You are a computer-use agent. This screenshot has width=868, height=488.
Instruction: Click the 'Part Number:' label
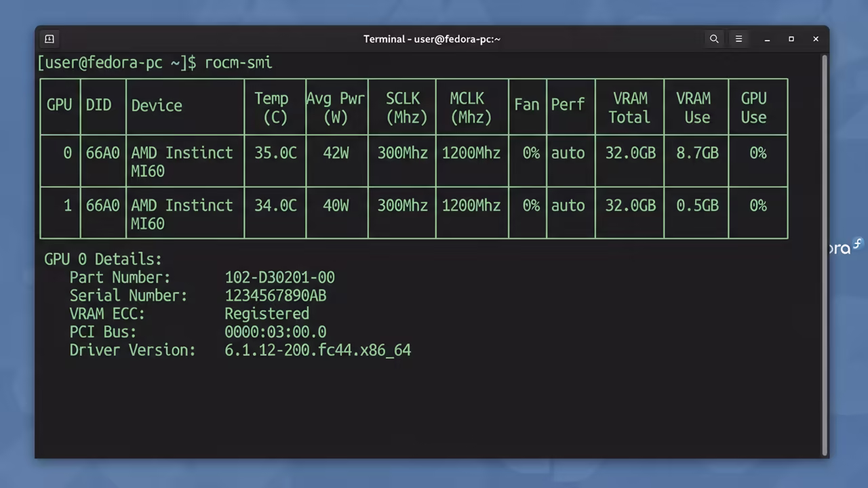coord(120,278)
